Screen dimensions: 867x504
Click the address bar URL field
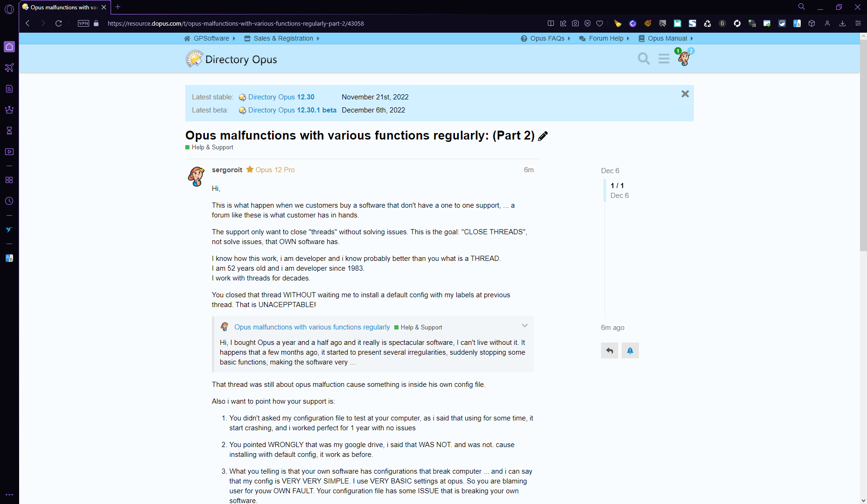(236, 23)
